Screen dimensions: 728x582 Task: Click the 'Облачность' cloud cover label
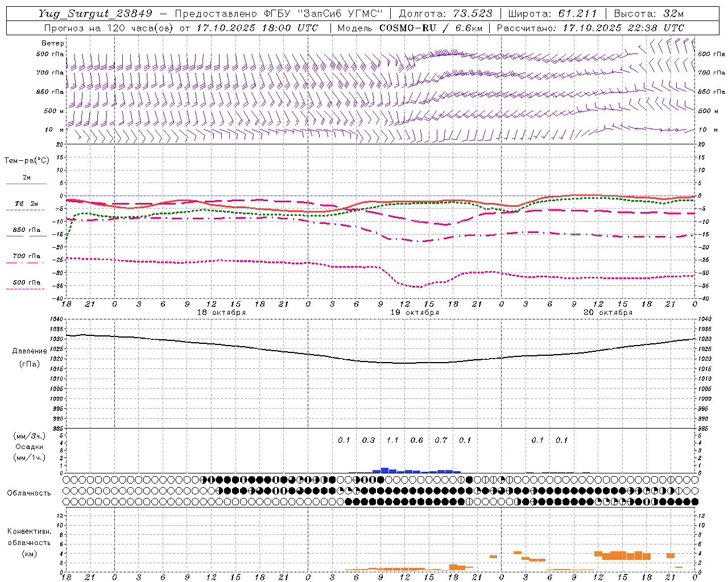click(x=29, y=493)
